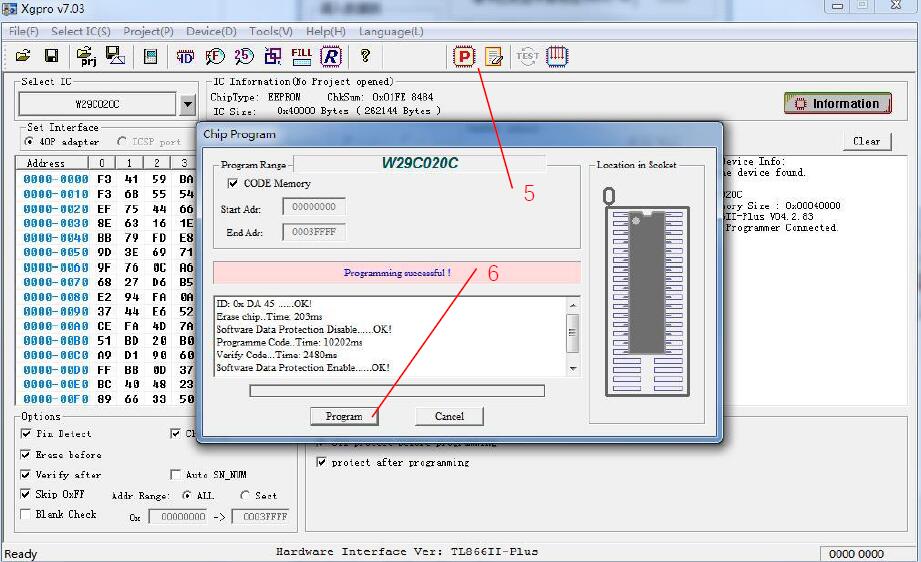Click 'Hardware Interface Ver: TL866II-Plus' status text
The height and width of the screenshot is (562, 921).
pyautogui.click(x=407, y=551)
